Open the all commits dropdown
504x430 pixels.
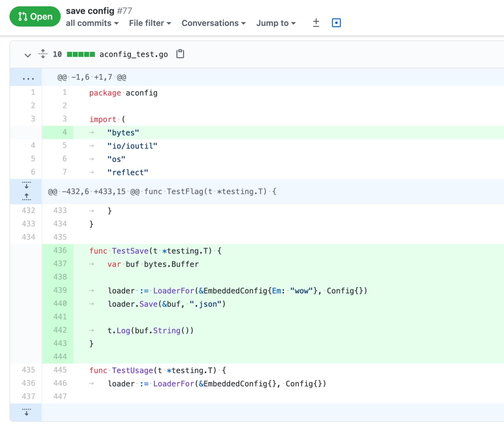point(92,23)
